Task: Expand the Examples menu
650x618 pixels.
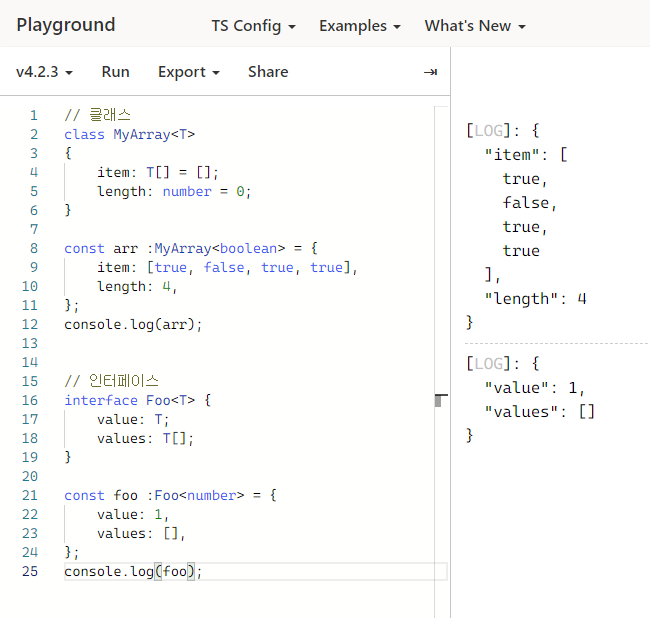Action: point(359,26)
